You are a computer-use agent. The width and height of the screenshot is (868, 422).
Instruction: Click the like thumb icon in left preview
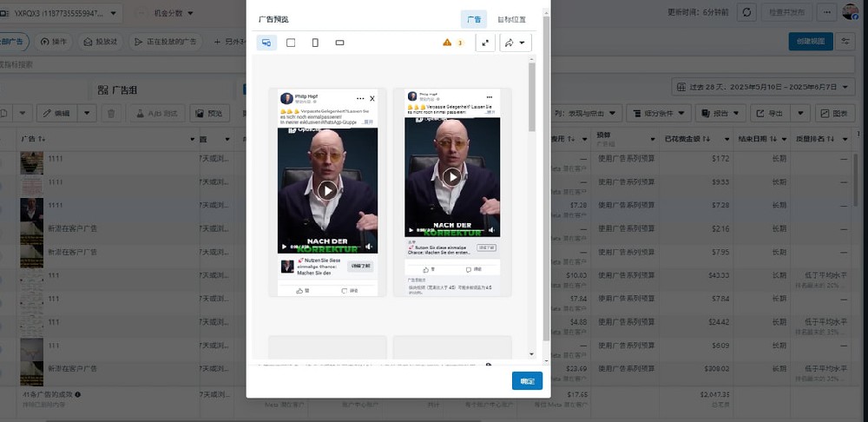(299, 290)
